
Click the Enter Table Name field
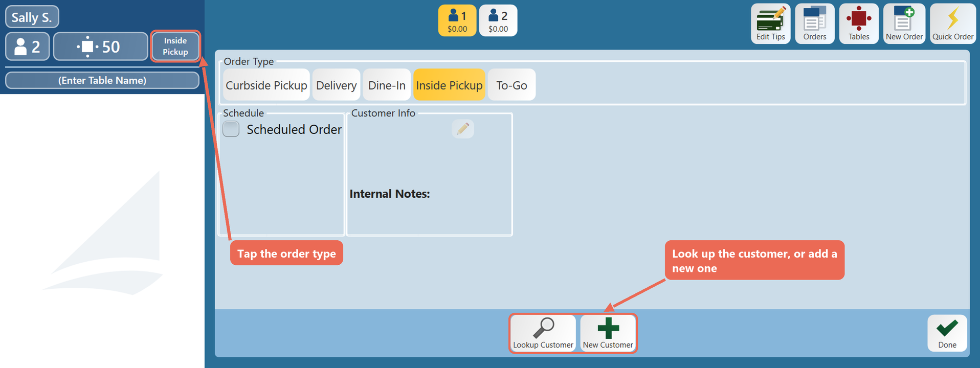point(102,80)
